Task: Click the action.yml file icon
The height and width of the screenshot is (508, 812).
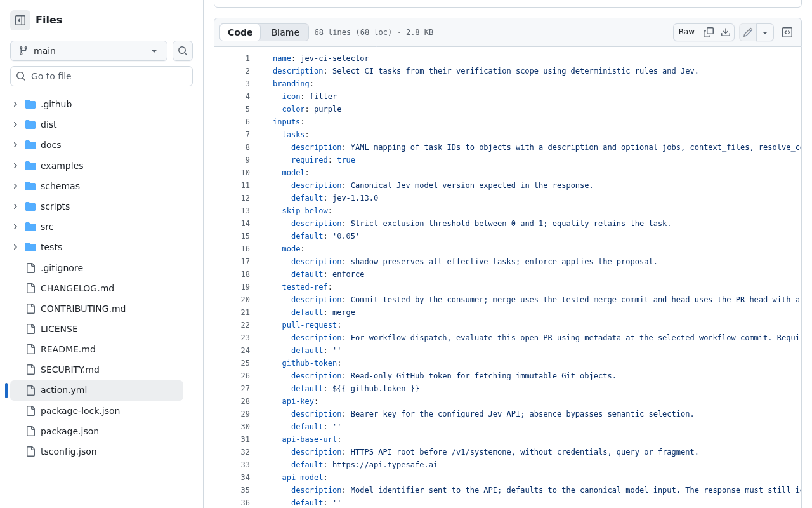Action: (x=30, y=391)
